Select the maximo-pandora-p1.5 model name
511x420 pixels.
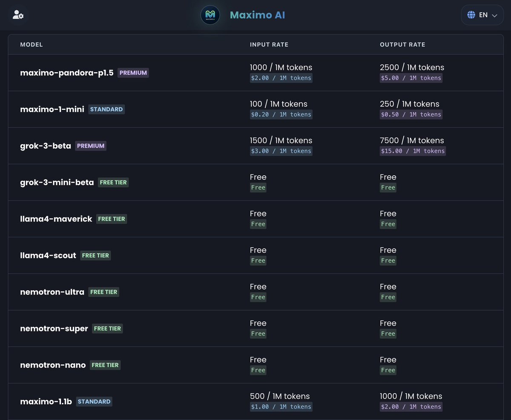coord(67,73)
